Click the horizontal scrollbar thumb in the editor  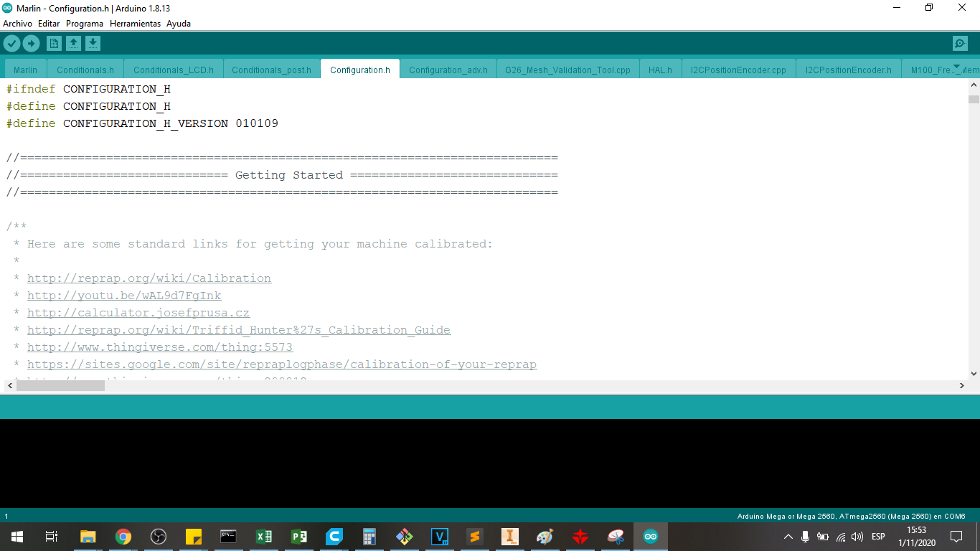[x=60, y=385]
